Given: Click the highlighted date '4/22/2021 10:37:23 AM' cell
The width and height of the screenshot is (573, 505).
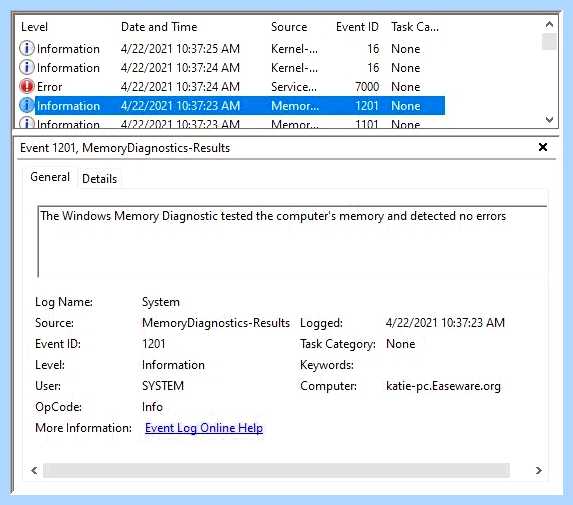Looking at the screenshot, I should (180, 106).
